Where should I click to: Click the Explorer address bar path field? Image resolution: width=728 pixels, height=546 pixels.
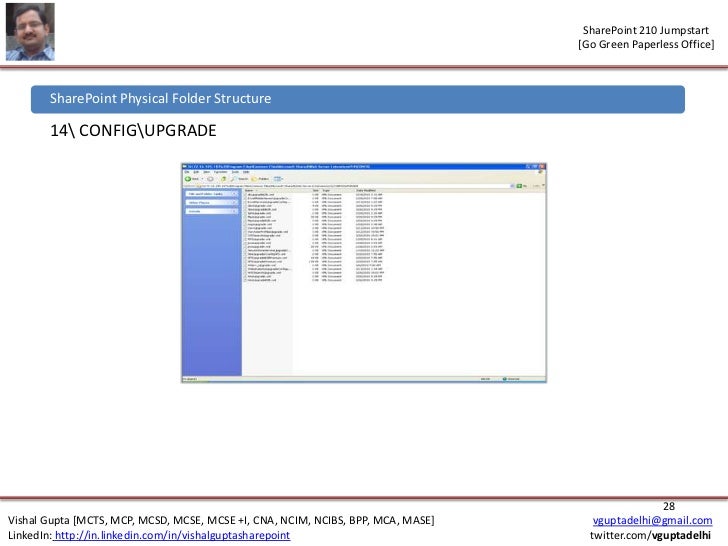tap(355, 186)
